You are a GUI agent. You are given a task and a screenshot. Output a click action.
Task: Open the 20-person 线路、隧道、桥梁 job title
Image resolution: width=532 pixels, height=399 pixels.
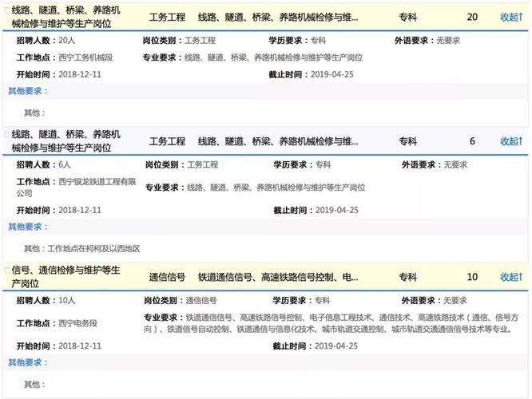(66, 17)
